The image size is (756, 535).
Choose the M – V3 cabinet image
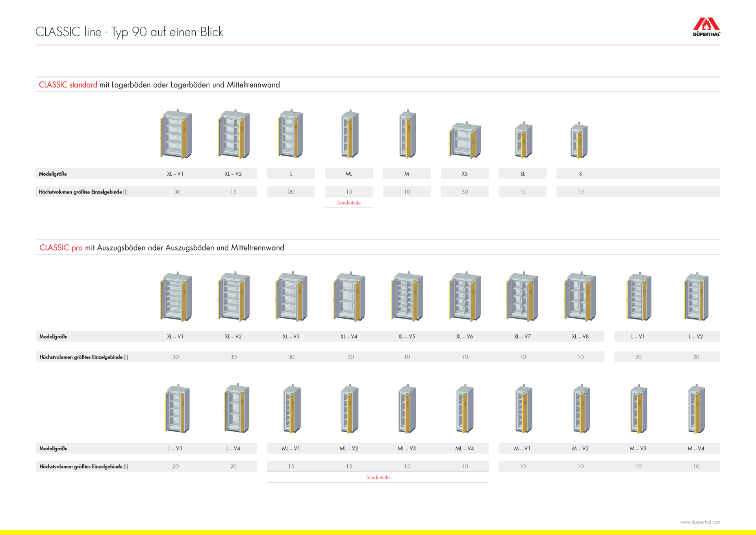(639, 409)
